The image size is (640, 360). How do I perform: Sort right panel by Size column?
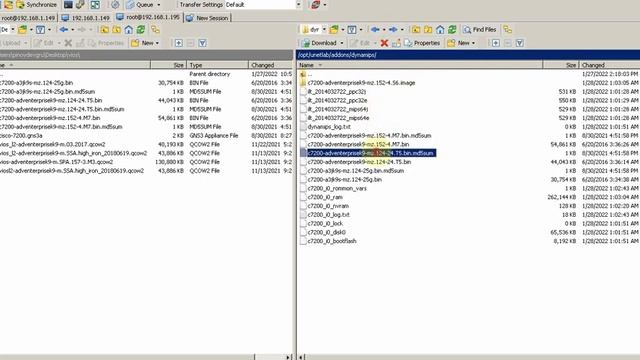coord(561,65)
